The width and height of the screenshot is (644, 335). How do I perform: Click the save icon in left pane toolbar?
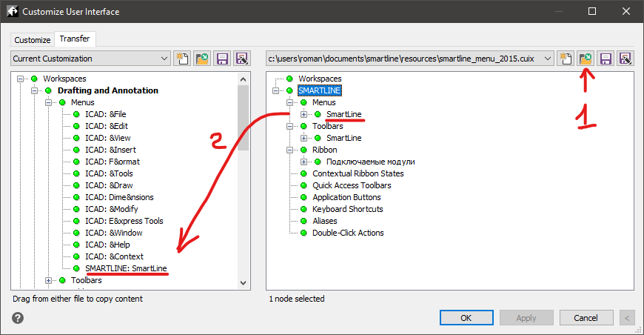[222, 59]
